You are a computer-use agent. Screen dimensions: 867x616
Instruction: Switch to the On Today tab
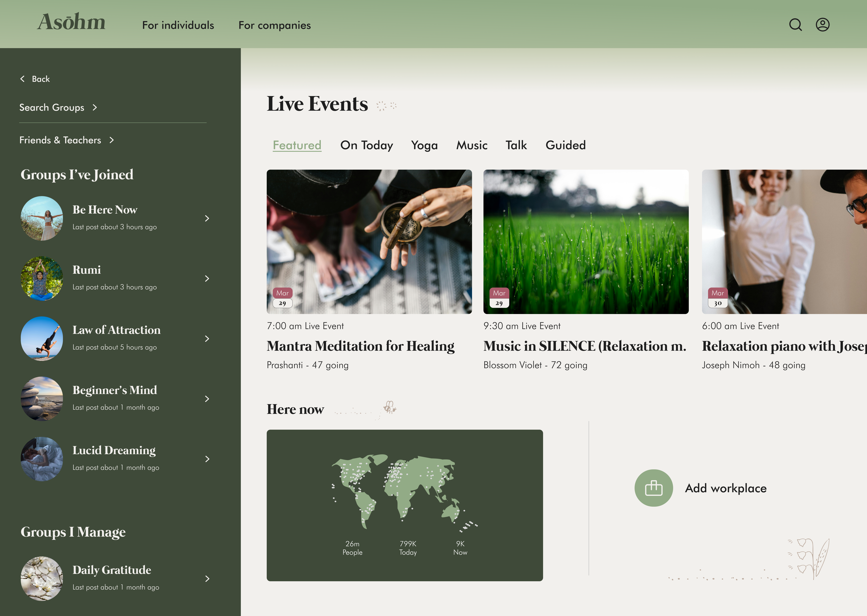click(x=366, y=145)
